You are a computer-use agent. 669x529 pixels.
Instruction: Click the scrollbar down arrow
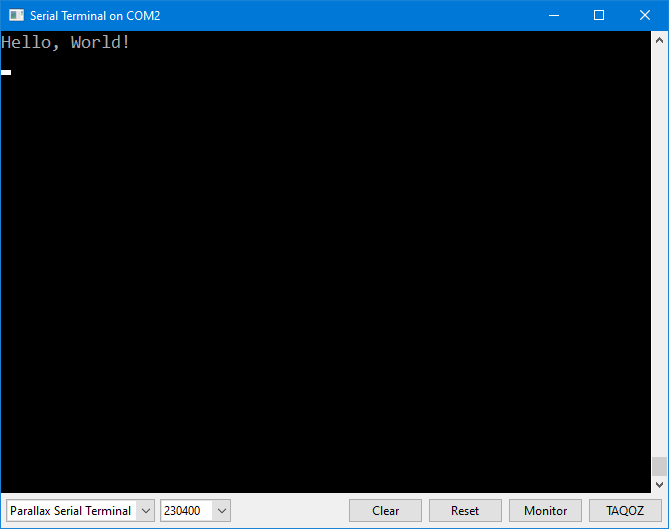tap(659, 485)
